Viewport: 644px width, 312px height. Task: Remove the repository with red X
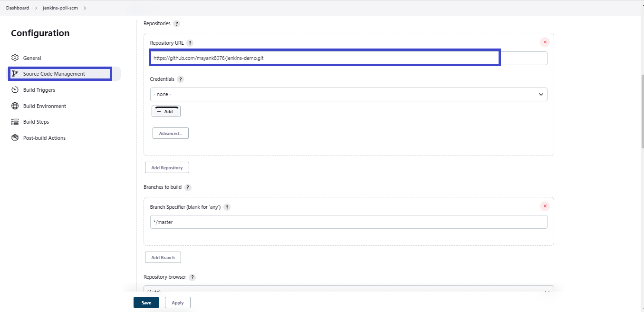[545, 42]
